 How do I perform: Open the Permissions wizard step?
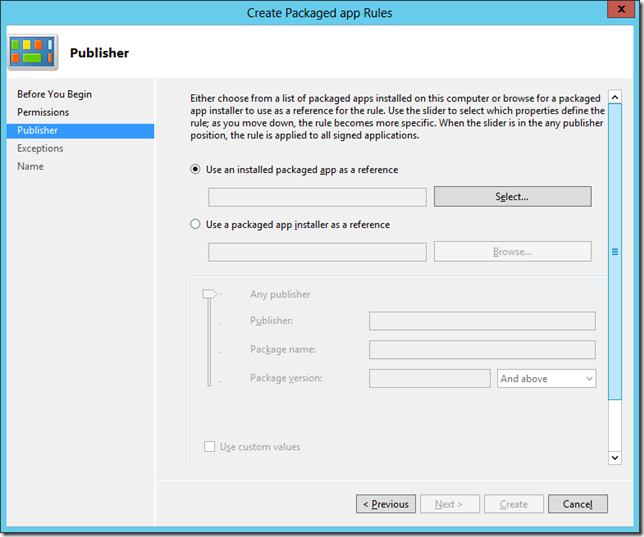43,112
